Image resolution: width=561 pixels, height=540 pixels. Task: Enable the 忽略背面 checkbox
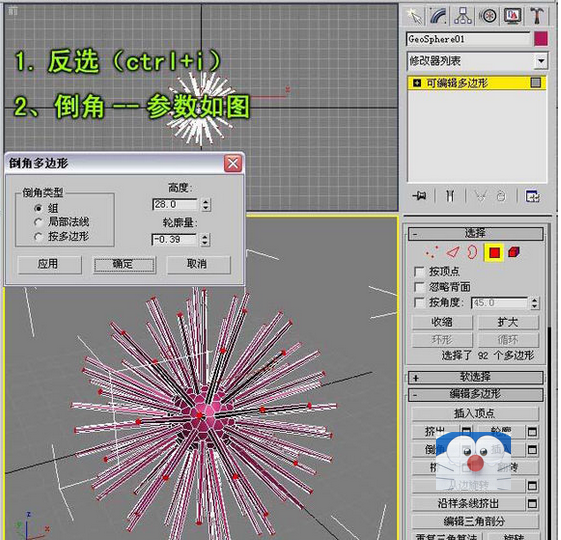[x=419, y=287]
